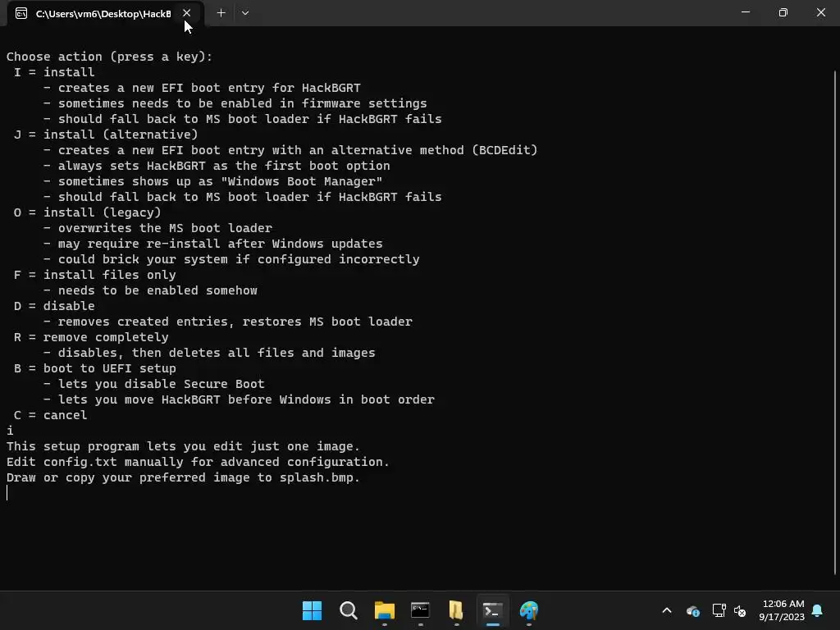Click the terminal tab's console icon
Viewport: 840px width, 630px height.
(x=21, y=13)
